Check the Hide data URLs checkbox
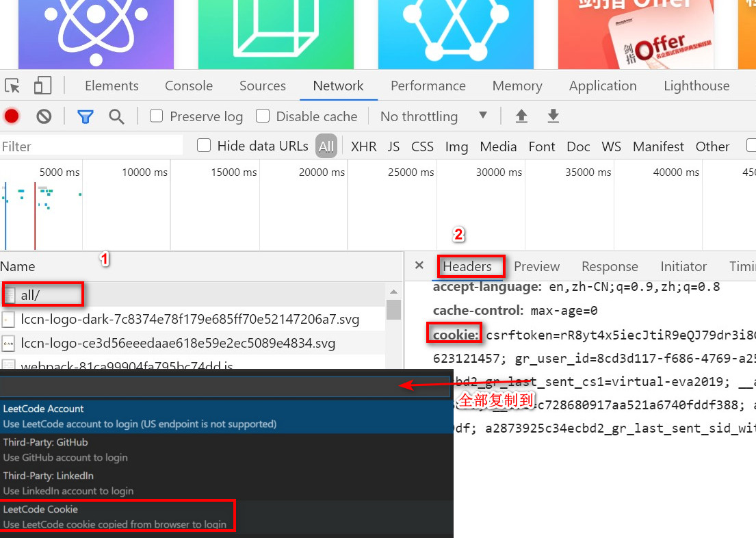 (204, 145)
